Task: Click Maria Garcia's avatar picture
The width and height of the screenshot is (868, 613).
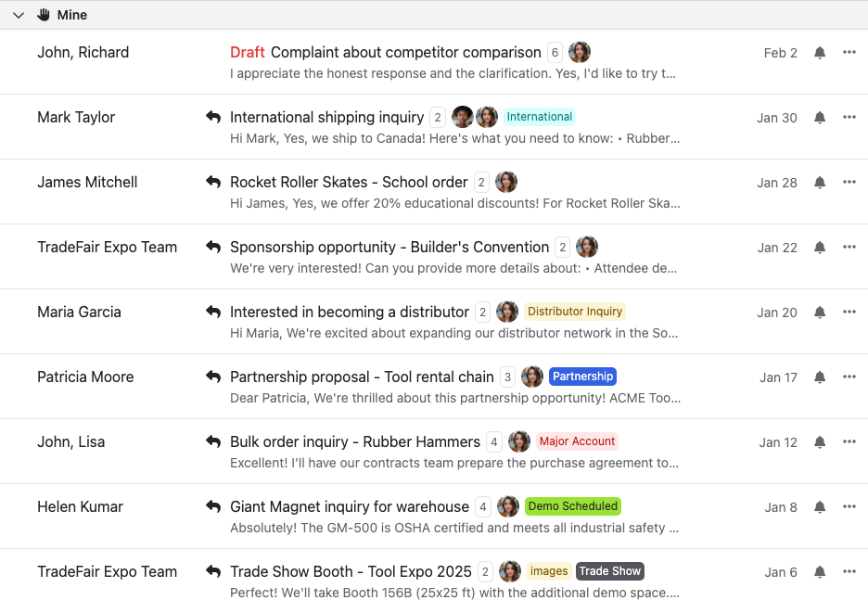Action: point(507,312)
